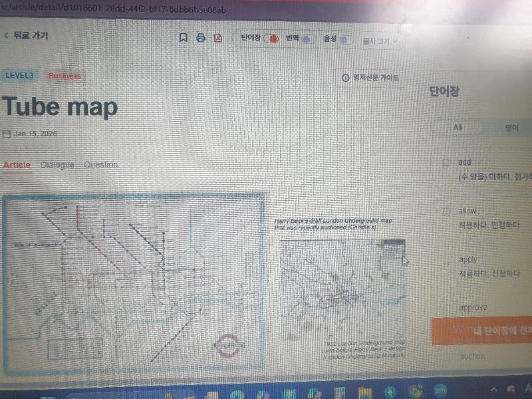This screenshot has height=399, width=532.
Task: Switch to the Question tab
Action: pyautogui.click(x=100, y=165)
